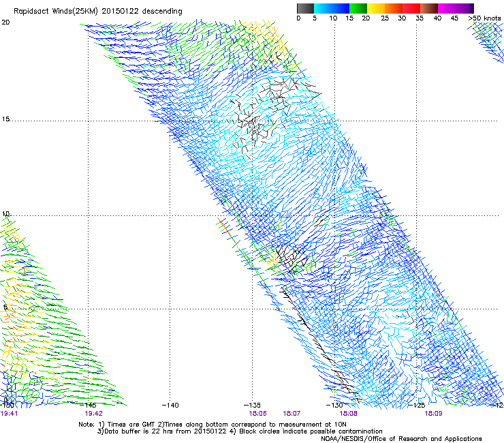Pick the brown 35–40 knots legend swatch
Viewport: 504px width, 443px height.
click(429, 8)
